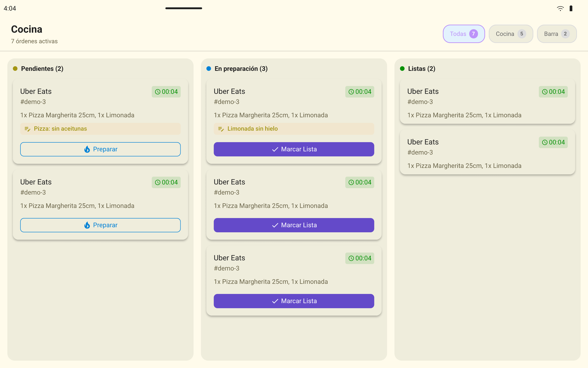Click the 'En preparación (3)' column header
Image resolution: width=588 pixels, height=368 pixels.
[x=241, y=69]
